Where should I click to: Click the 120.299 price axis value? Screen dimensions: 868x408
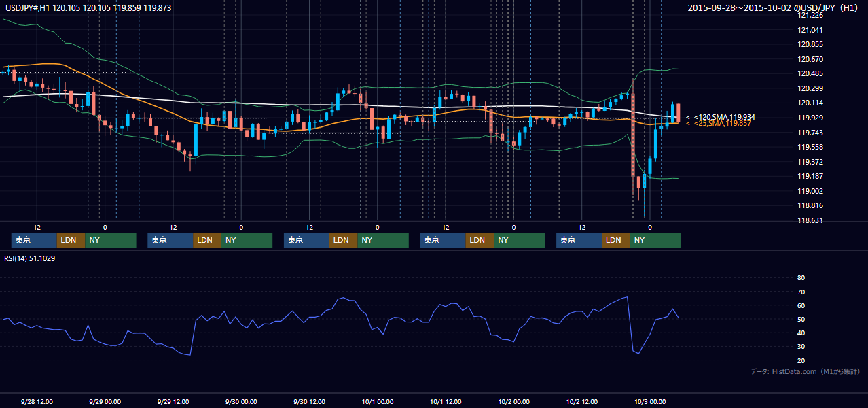(x=811, y=88)
